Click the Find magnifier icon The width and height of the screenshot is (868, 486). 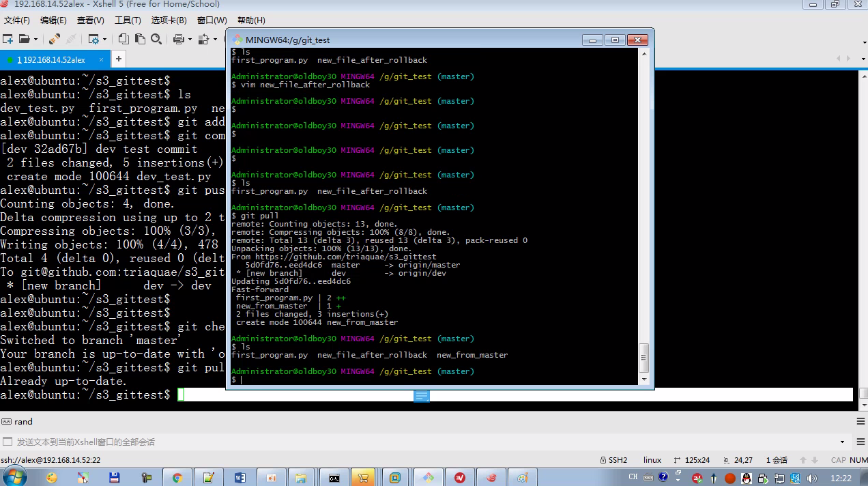156,39
